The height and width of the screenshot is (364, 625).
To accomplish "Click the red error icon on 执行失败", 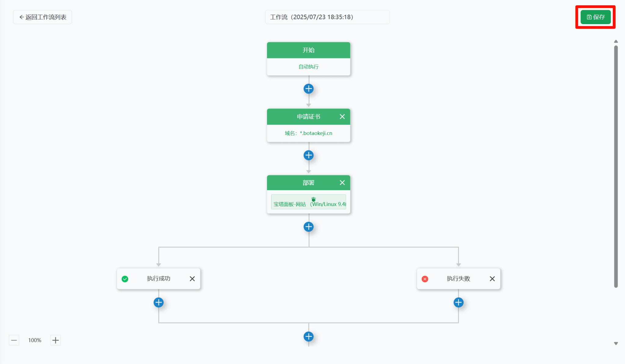I will click(x=424, y=279).
